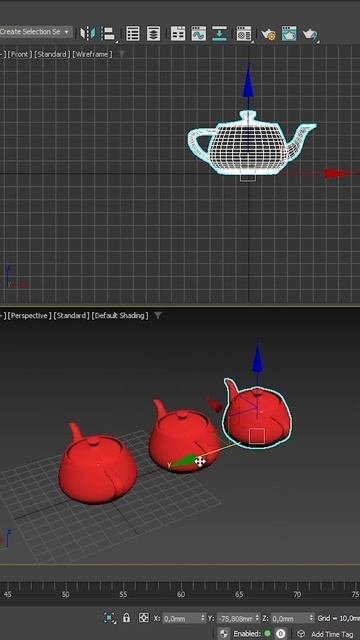The width and height of the screenshot is (360, 640).
Task: Open [Standard] menu in the Front viewport
Action: pyautogui.click(x=53, y=54)
